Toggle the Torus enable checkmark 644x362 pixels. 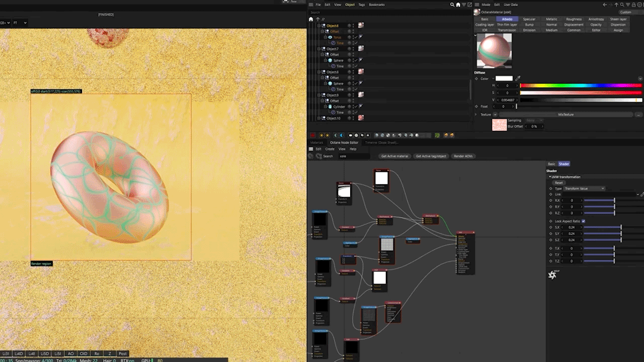(355, 37)
